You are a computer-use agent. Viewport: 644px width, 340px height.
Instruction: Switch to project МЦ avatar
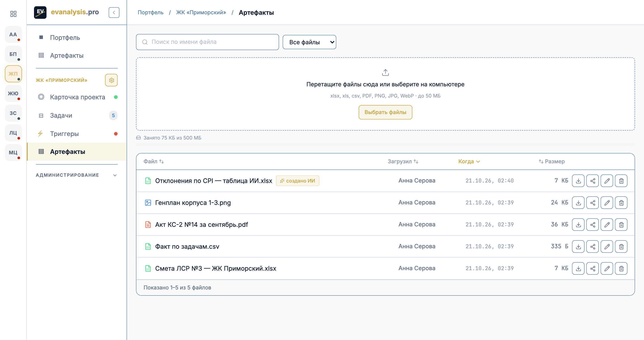tap(13, 153)
